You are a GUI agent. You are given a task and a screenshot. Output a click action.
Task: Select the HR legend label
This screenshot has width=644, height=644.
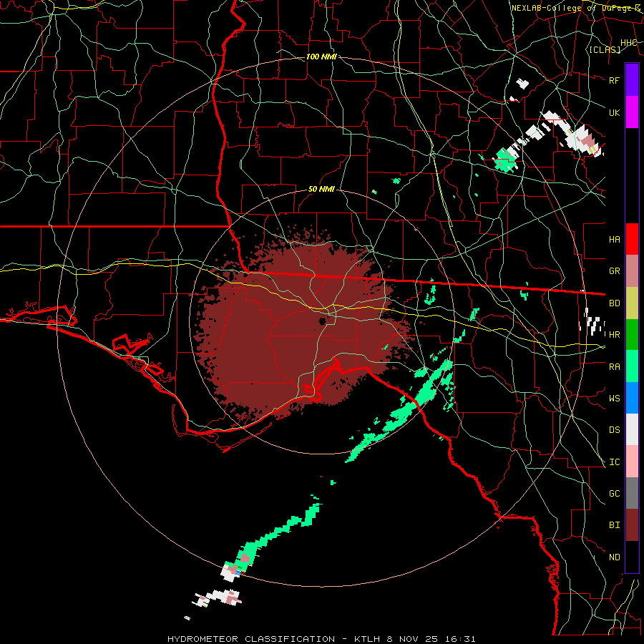click(615, 335)
